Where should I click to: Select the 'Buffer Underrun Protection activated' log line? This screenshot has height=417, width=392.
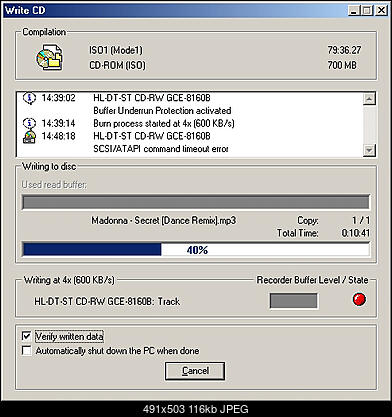(x=162, y=110)
